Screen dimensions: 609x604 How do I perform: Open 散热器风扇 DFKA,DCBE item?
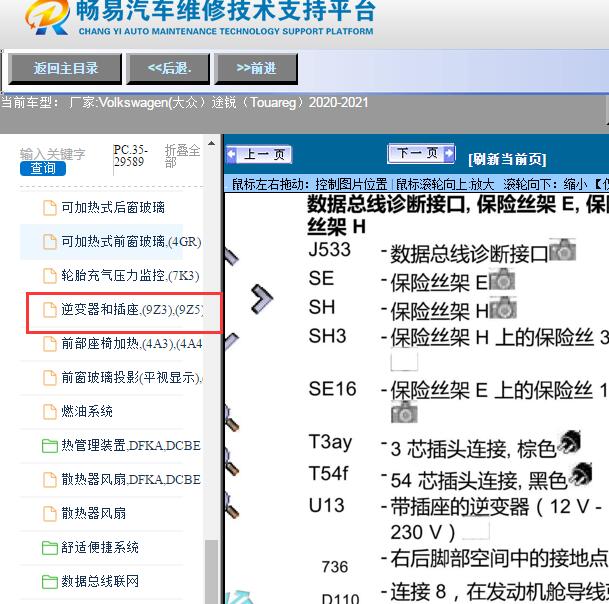[x=131, y=479]
